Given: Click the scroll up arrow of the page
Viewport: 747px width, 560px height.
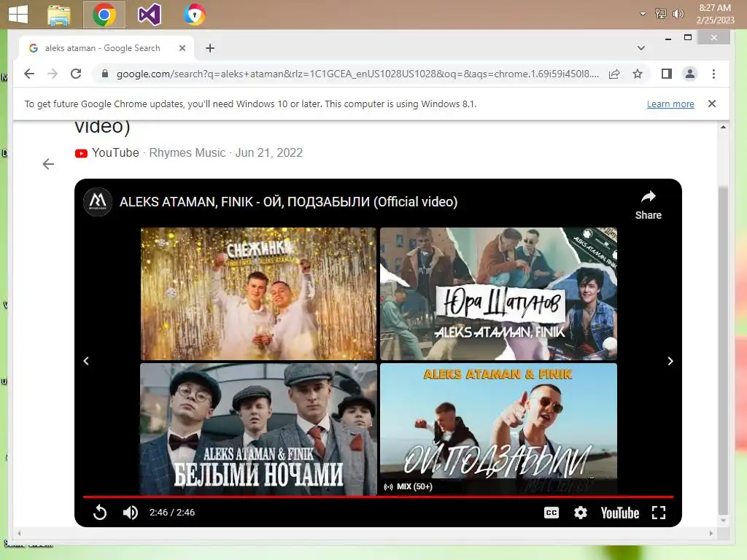Looking at the screenshot, I should (723, 127).
